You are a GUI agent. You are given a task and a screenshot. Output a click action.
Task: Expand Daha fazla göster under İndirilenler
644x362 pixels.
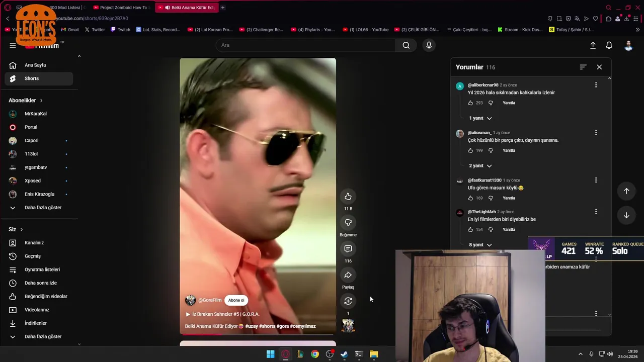(x=39, y=336)
